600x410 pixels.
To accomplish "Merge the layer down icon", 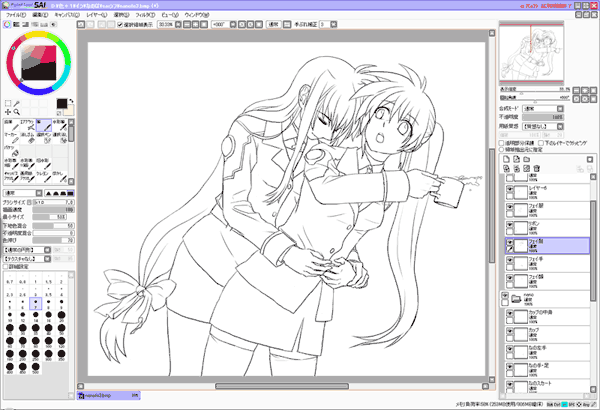I will [517, 168].
